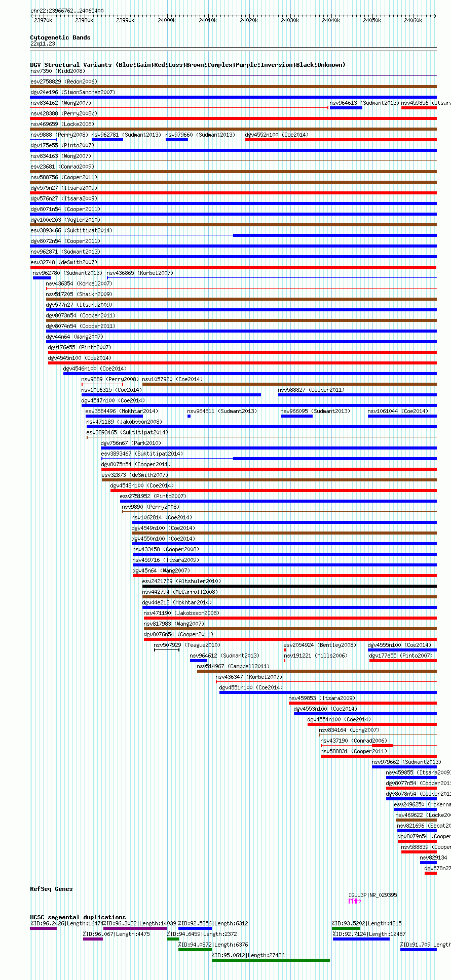Viewport: 451px width, 980px height.
Task: Click the IGLL3P gene arrow glyph
Action: pos(354,901)
